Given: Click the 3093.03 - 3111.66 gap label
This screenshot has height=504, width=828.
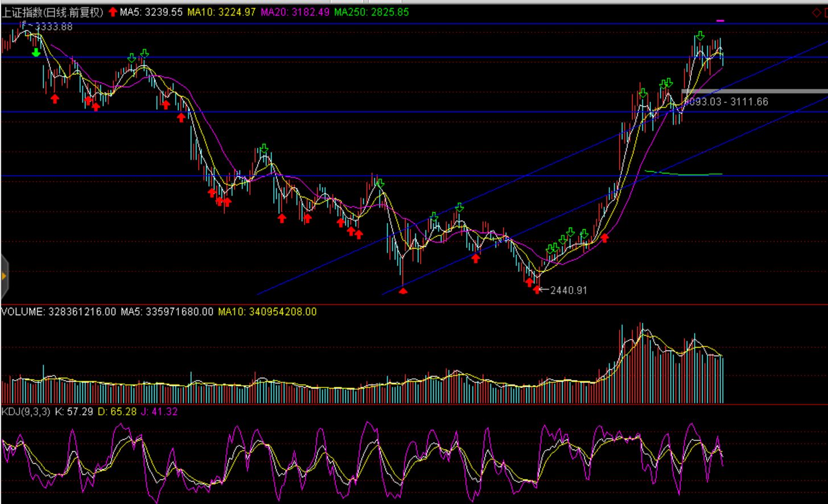Looking at the screenshot, I should [x=726, y=102].
